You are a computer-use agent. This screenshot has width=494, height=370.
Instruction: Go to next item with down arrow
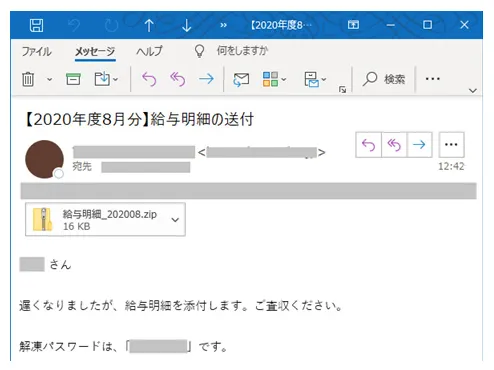[186, 25]
